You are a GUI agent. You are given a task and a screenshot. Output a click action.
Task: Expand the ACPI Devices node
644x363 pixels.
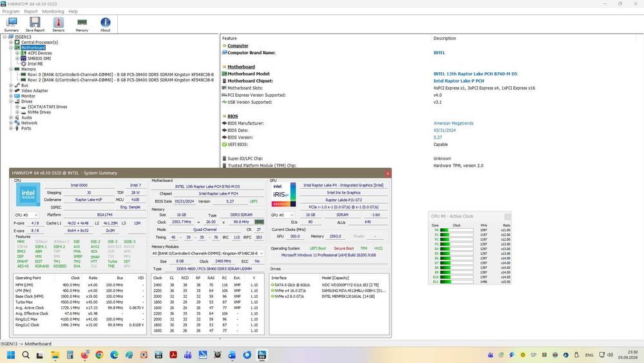click(x=17, y=53)
